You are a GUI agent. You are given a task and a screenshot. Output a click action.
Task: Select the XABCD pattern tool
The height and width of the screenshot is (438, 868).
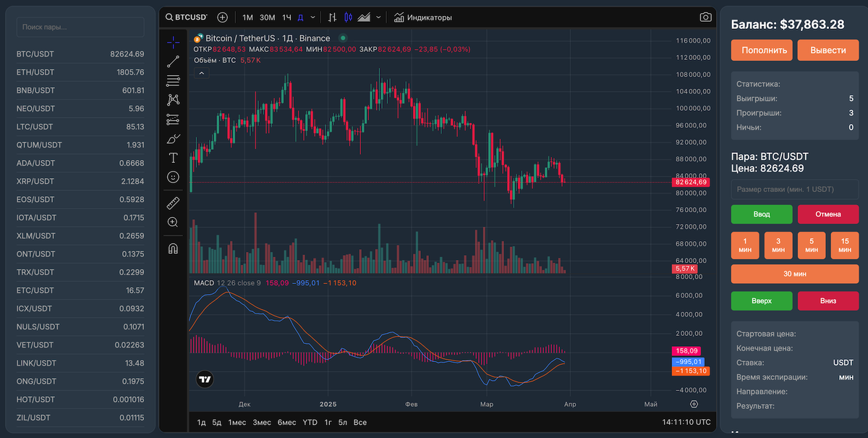pyautogui.click(x=173, y=100)
